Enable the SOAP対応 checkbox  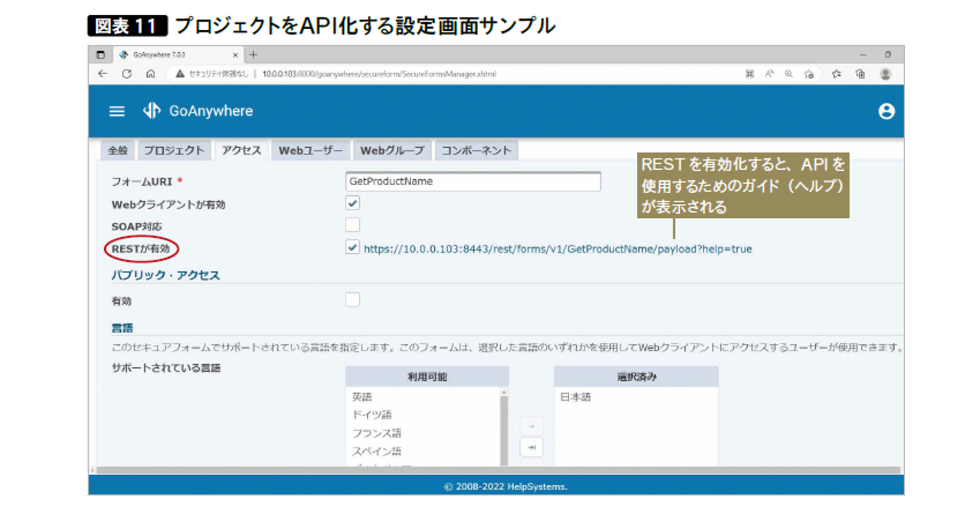point(352,225)
